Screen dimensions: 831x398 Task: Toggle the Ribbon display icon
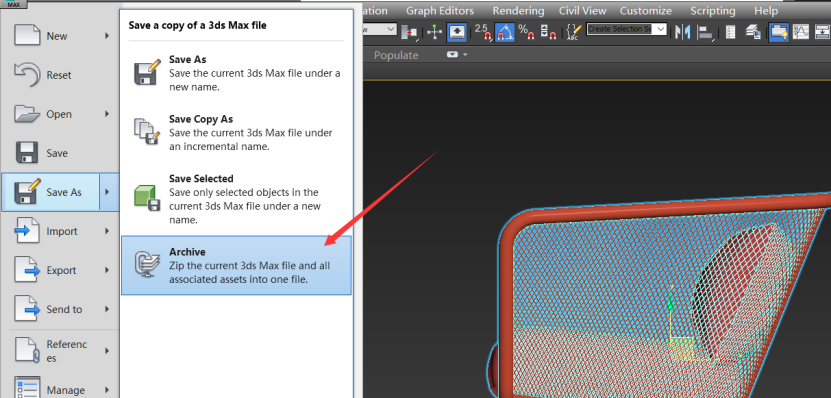(x=779, y=32)
